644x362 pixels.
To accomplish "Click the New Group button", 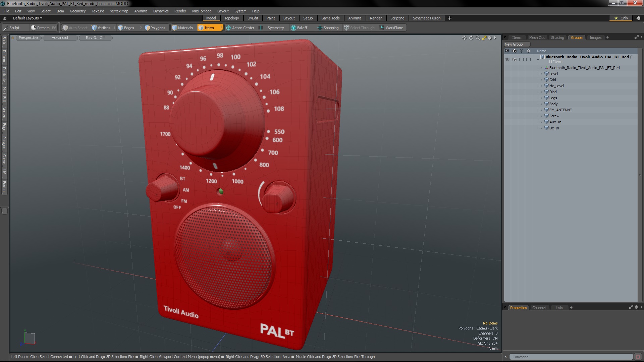I will (x=517, y=44).
